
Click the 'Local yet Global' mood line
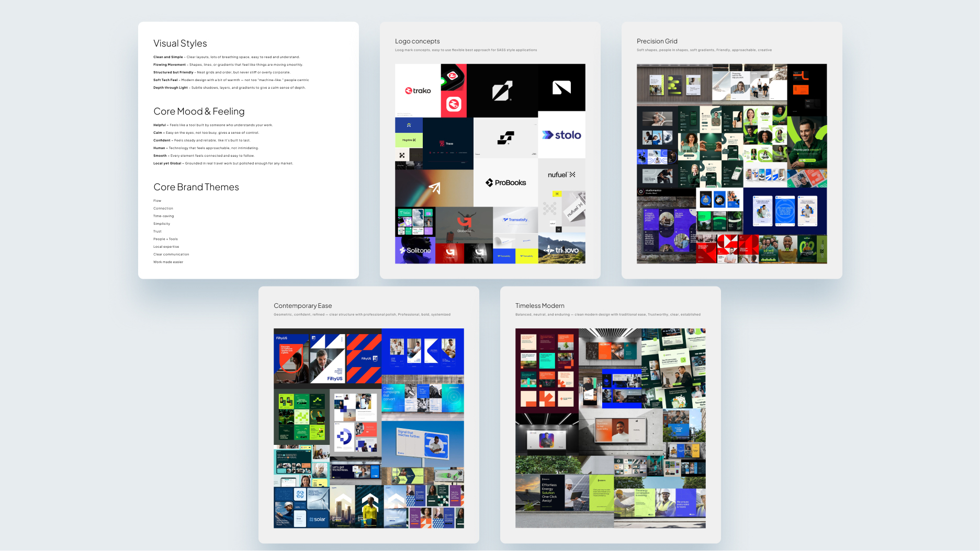(x=223, y=163)
